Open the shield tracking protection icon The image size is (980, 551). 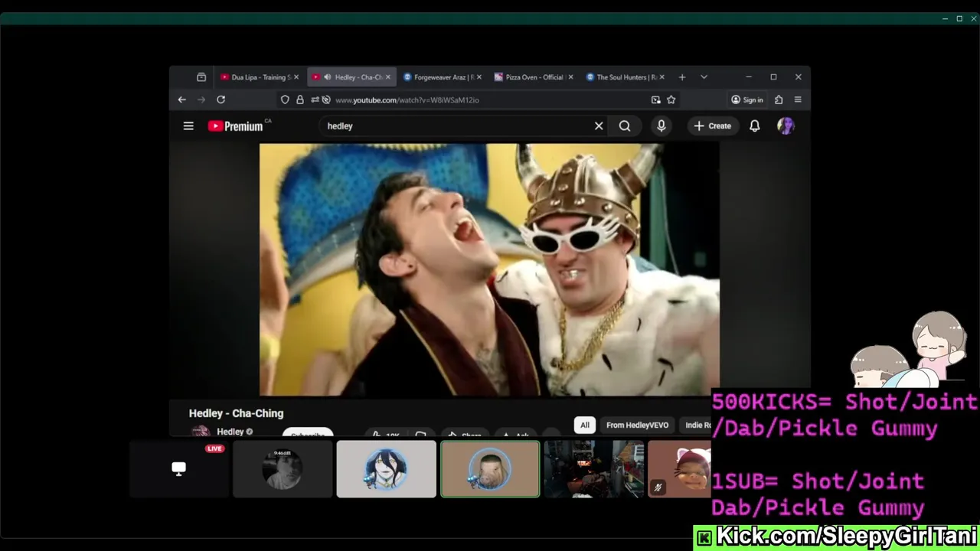285,99
